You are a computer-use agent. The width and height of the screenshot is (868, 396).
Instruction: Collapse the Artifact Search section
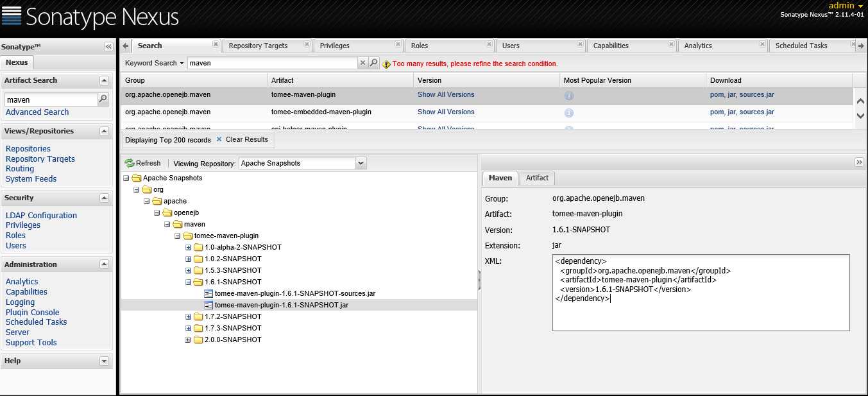[104, 80]
